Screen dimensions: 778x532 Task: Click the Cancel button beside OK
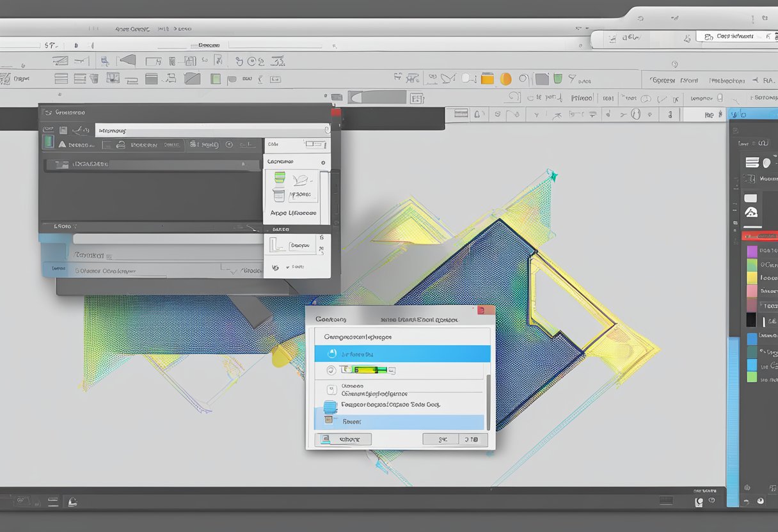[x=472, y=439]
